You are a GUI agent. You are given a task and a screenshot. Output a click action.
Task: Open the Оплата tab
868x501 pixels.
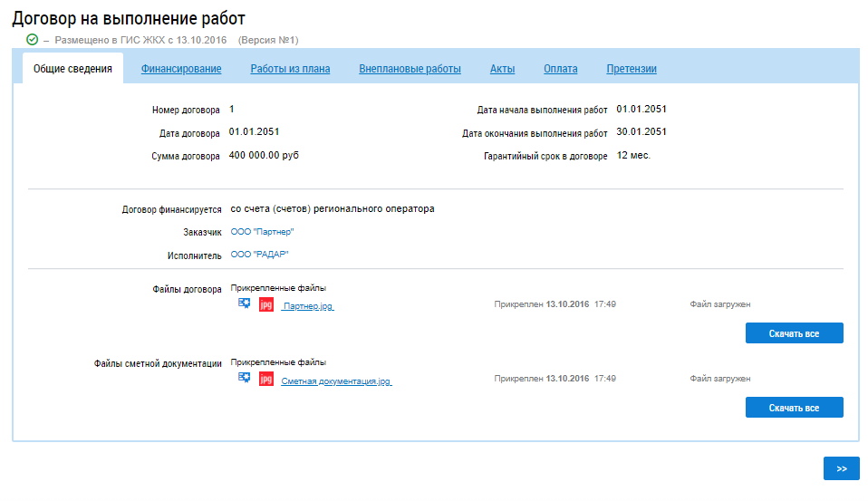(560, 69)
